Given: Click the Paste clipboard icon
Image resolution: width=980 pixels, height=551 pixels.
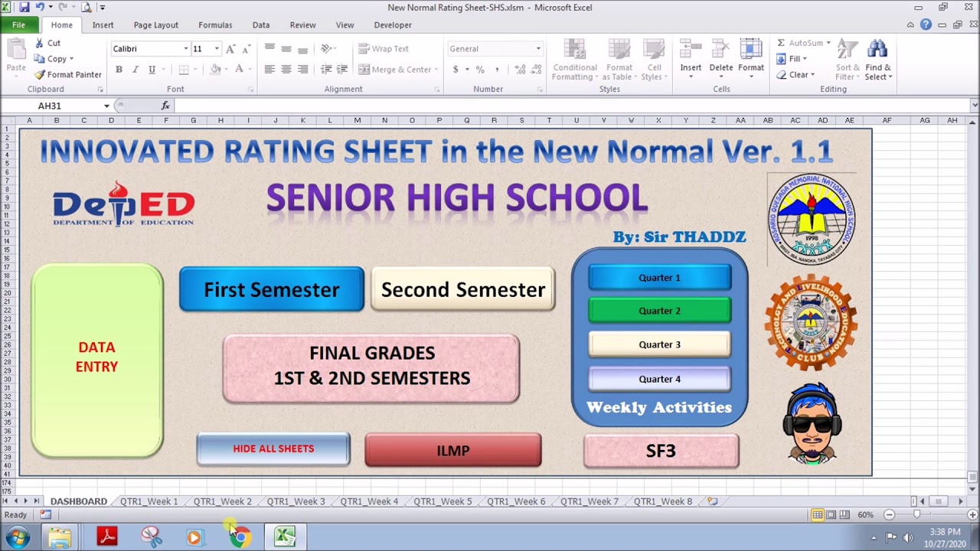Looking at the screenshot, I should 16,50.
